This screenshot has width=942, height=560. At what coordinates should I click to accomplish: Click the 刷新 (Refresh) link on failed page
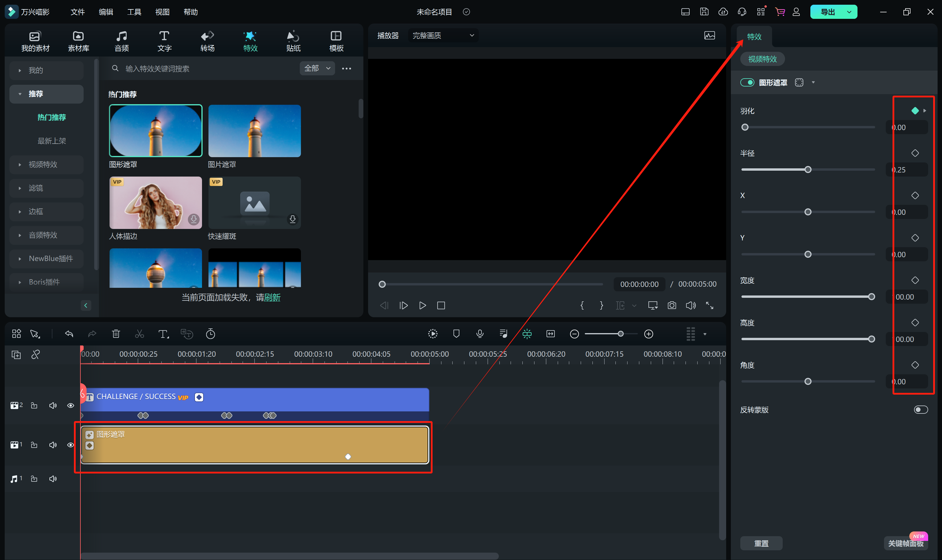tap(272, 298)
